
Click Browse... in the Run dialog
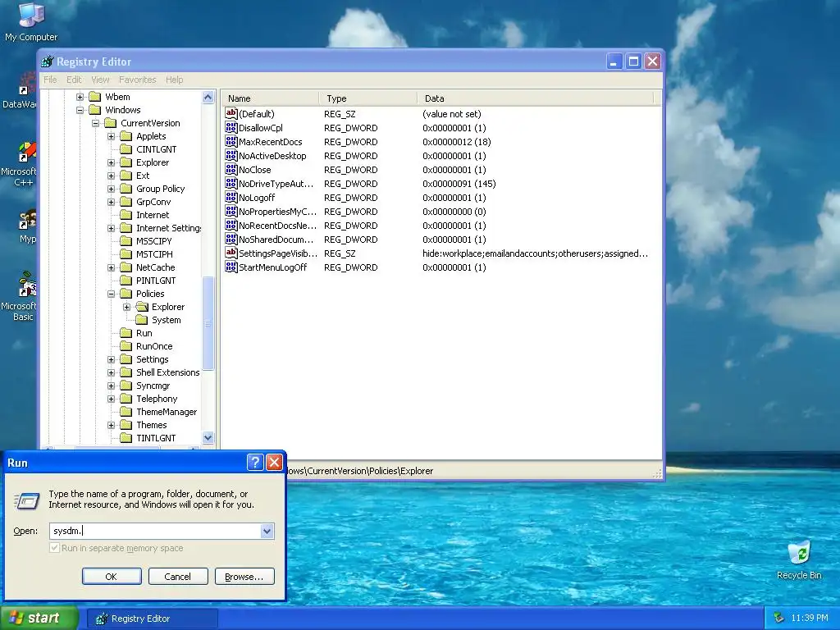[244, 577]
